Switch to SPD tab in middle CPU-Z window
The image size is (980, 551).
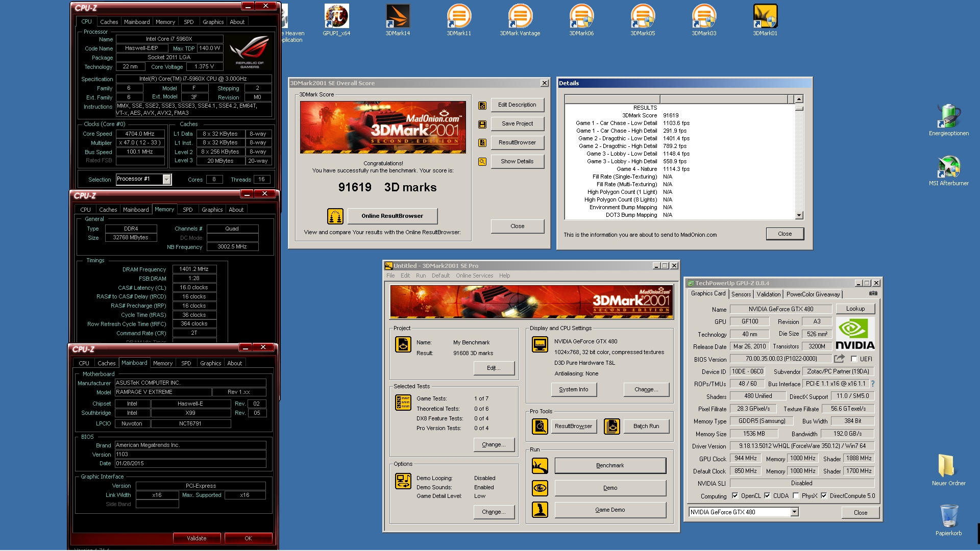click(x=188, y=210)
